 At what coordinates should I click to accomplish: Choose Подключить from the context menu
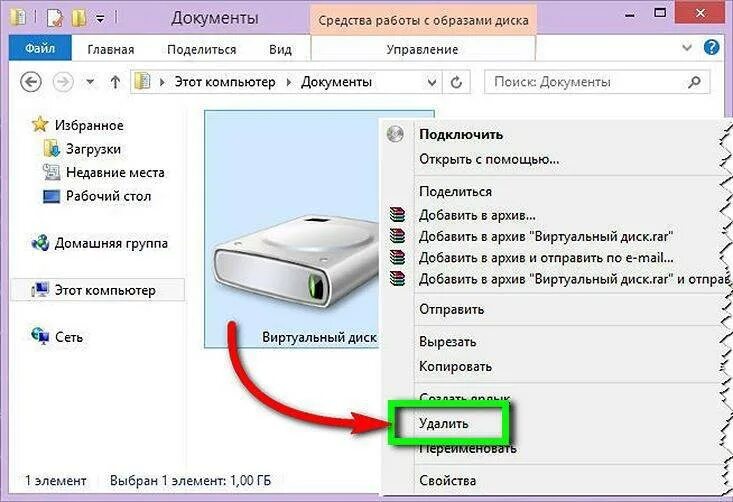tap(461, 135)
